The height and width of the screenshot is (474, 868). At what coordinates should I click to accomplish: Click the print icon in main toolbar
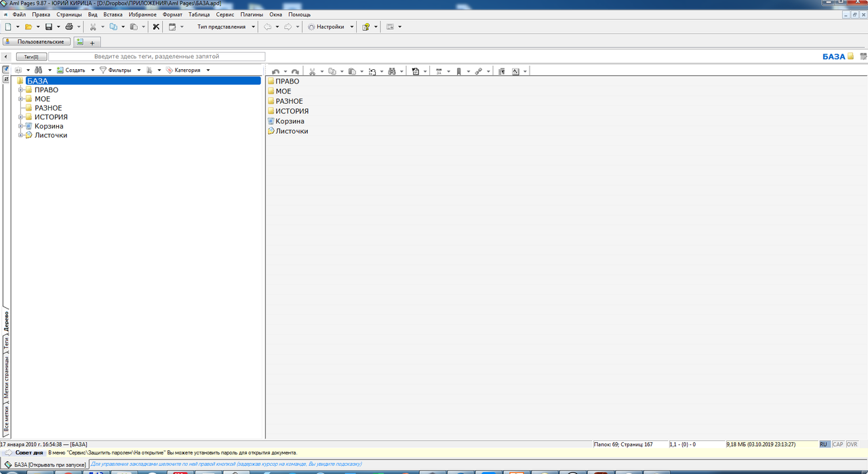coord(69,27)
